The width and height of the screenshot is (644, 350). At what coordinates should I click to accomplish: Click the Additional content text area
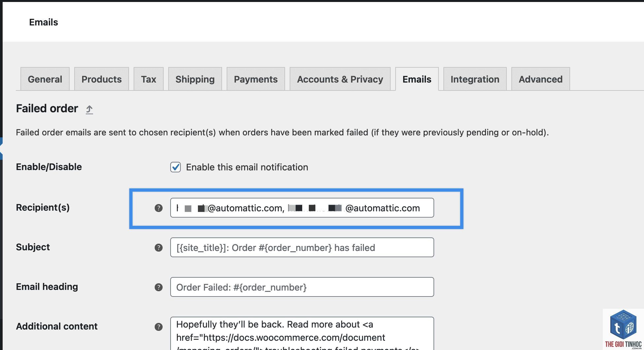pyautogui.click(x=302, y=333)
